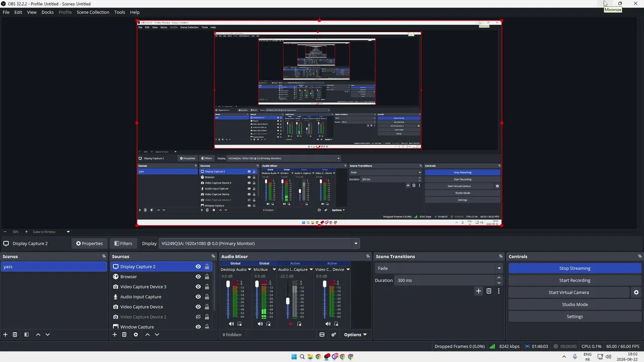Open Settings from Controls dock
The image size is (644, 362).
tap(575, 316)
